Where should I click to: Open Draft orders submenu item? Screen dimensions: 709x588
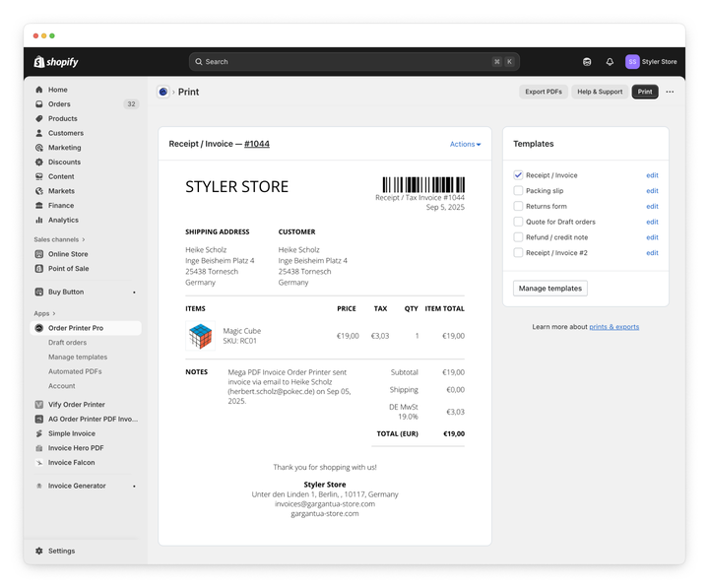67,343
